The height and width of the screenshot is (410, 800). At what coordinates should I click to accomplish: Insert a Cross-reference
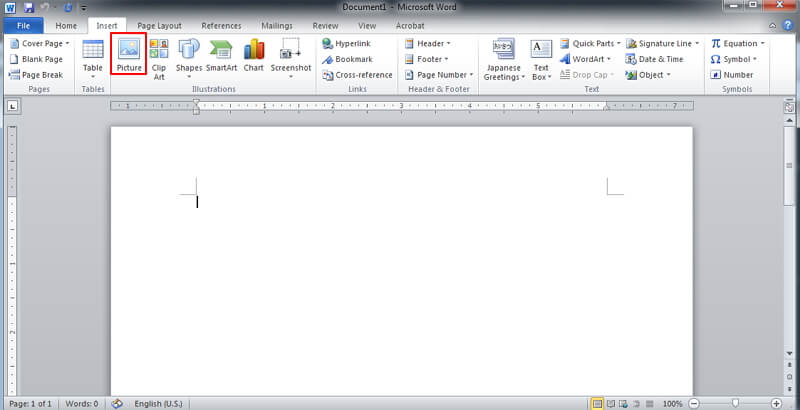click(x=357, y=75)
